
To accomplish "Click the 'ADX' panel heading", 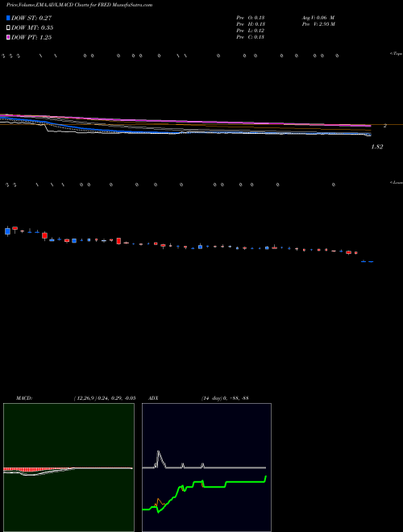I will pyautogui.click(x=153, y=398).
